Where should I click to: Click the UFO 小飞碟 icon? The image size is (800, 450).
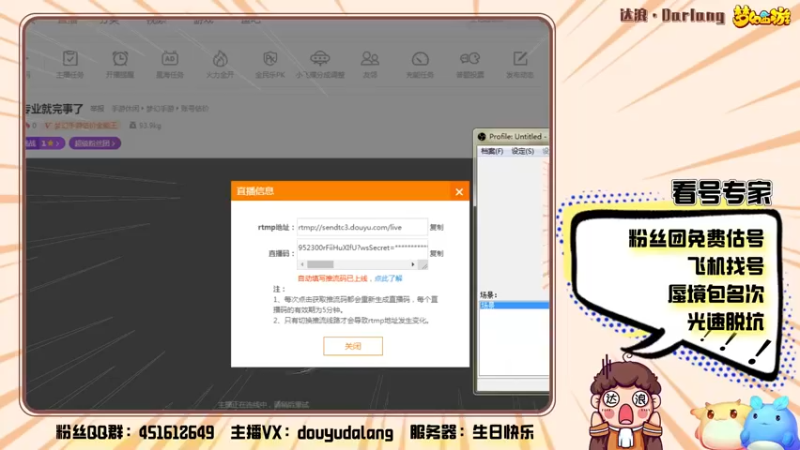320,59
